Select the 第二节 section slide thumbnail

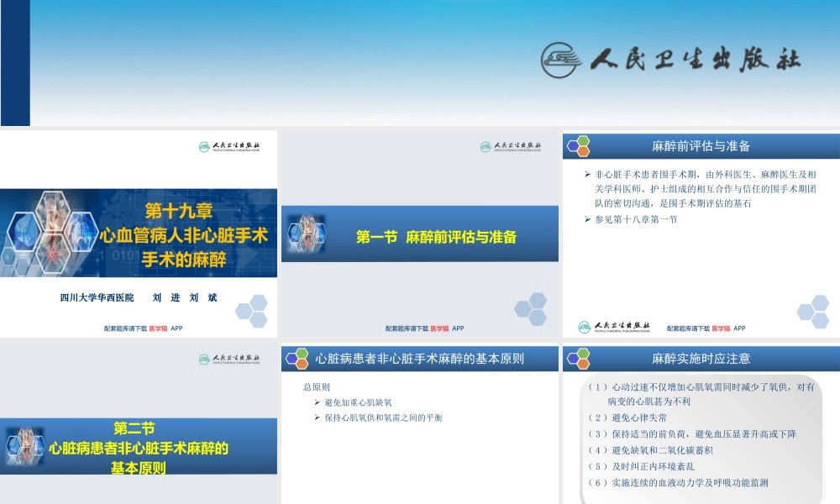(139, 420)
